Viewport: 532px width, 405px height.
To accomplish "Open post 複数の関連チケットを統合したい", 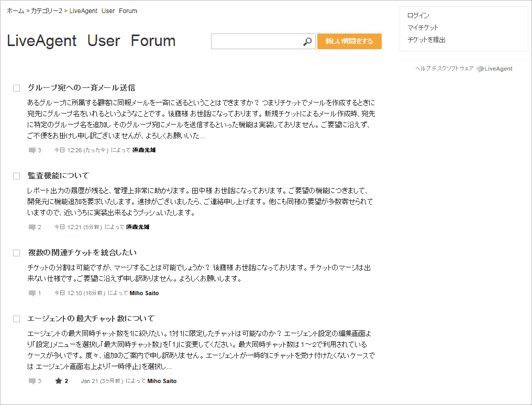I will (x=82, y=253).
